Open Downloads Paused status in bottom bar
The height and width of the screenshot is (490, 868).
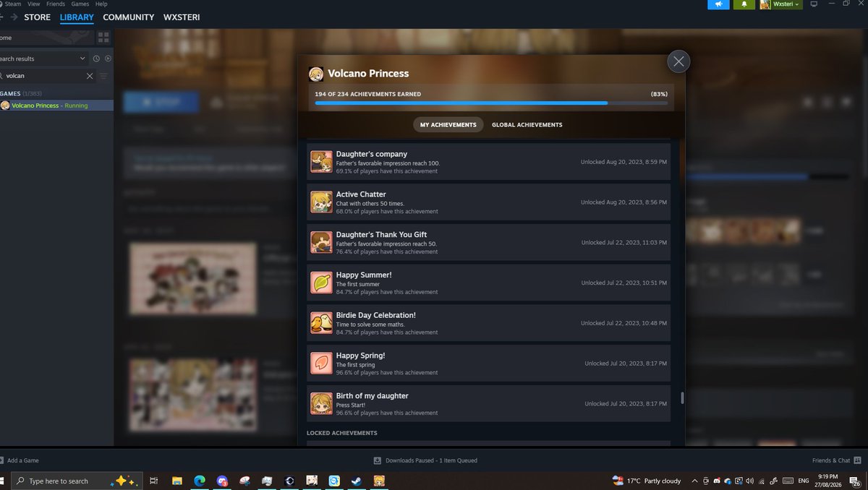[x=425, y=460]
